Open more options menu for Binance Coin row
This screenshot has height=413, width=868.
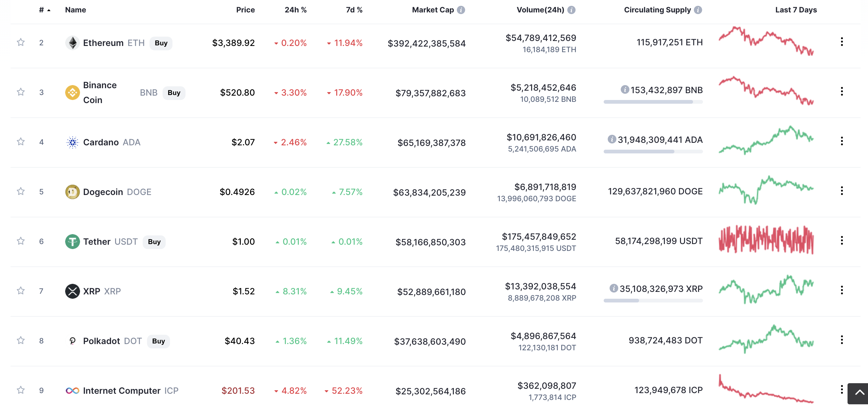[842, 91]
